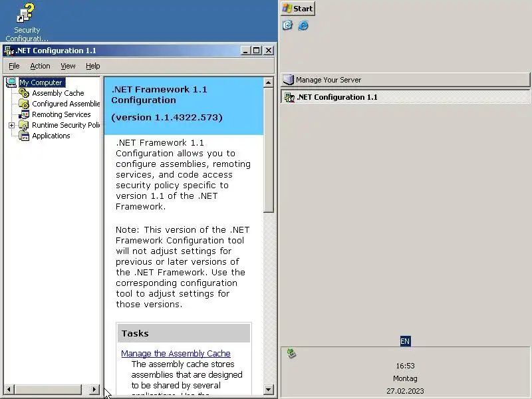Click the Remoting Services icon
532x399 pixels.
pos(24,114)
